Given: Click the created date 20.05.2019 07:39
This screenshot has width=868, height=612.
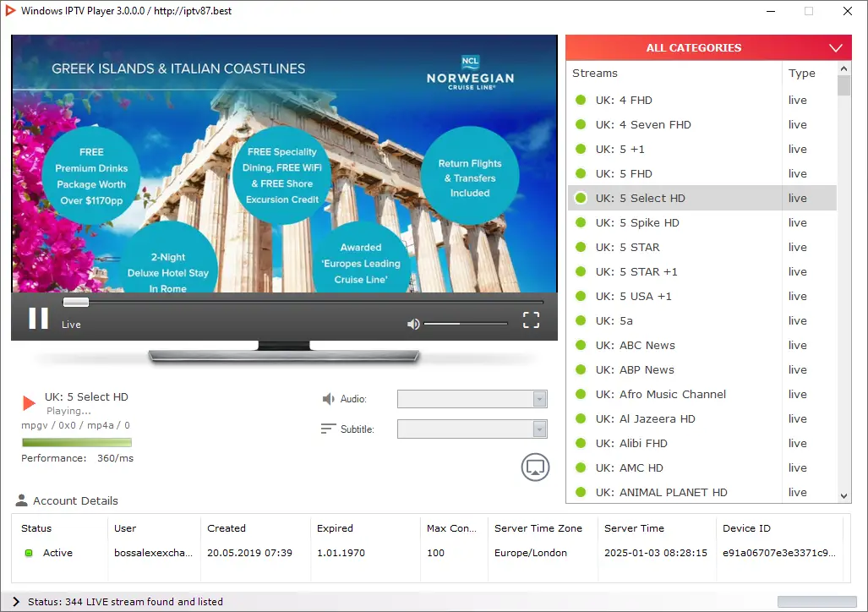Looking at the screenshot, I should pyautogui.click(x=249, y=553).
